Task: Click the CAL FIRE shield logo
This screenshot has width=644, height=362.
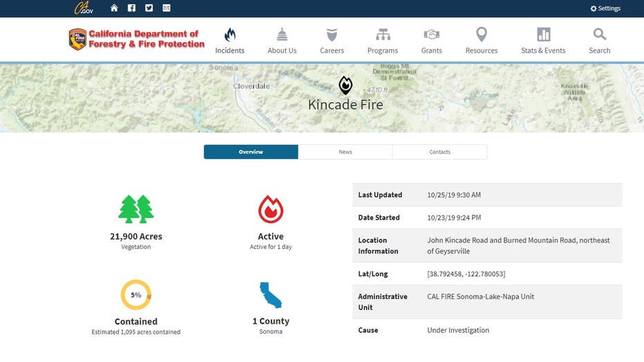Action: pyautogui.click(x=77, y=39)
